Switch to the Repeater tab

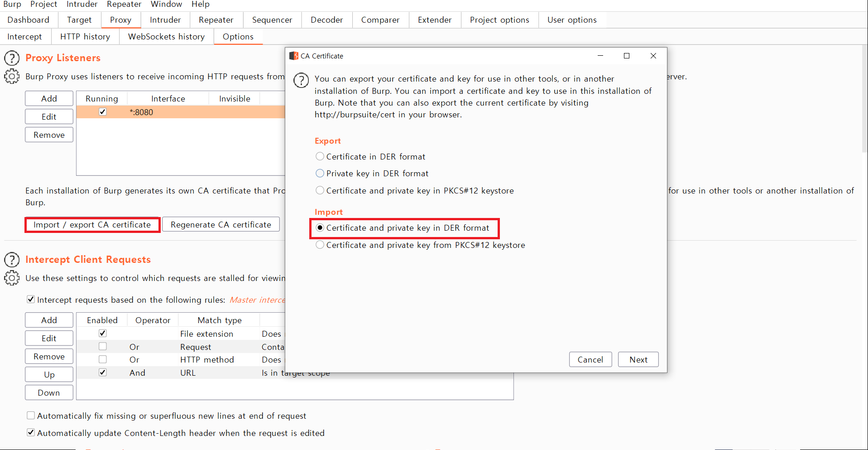click(216, 20)
